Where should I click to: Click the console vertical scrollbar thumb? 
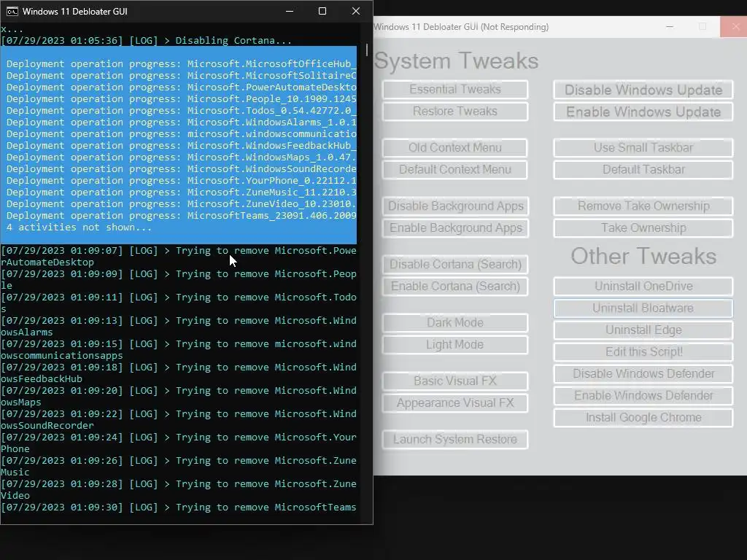point(367,50)
